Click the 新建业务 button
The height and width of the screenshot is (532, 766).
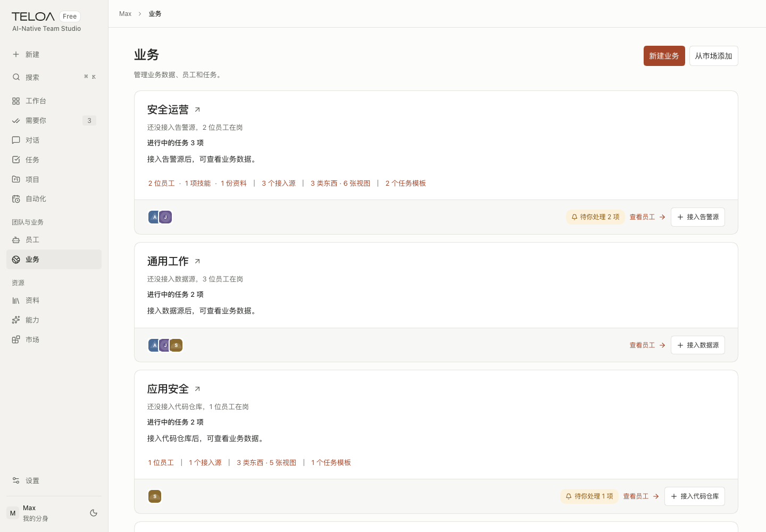point(664,56)
